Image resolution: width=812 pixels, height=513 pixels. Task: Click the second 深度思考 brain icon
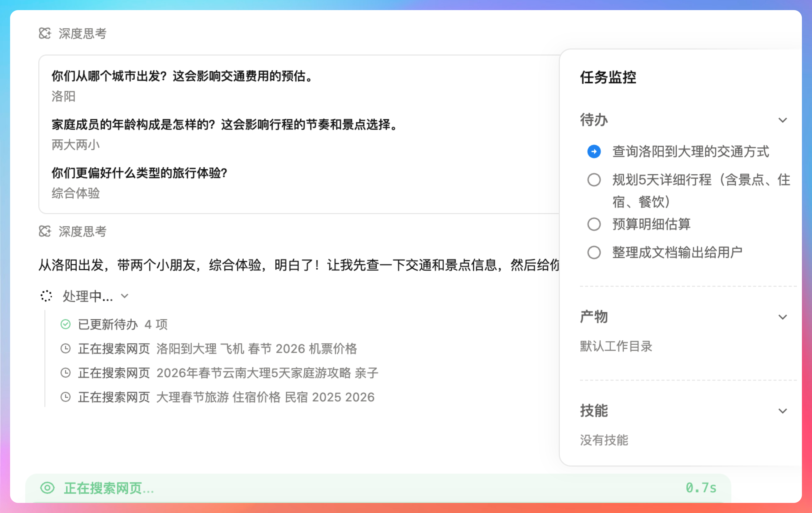click(x=45, y=232)
